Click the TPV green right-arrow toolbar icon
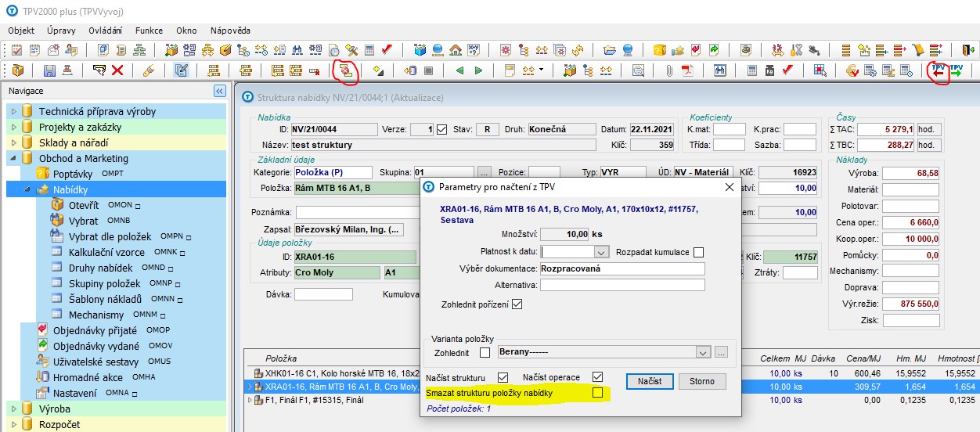The height and width of the screenshot is (432, 980). pos(957,70)
